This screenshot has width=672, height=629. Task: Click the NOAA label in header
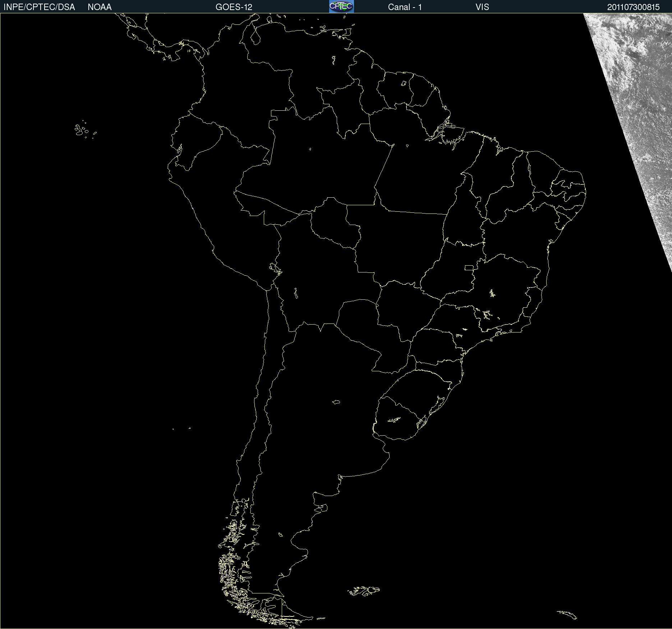tap(100, 7)
